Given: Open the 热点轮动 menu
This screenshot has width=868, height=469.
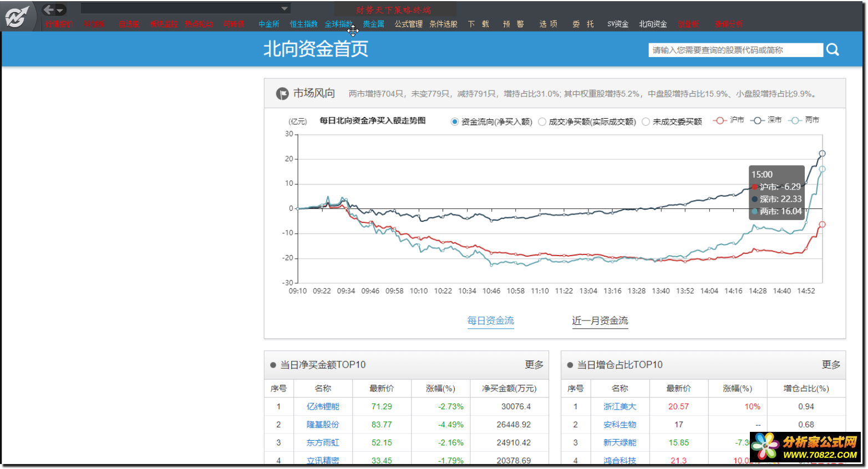Looking at the screenshot, I should (199, 24).
